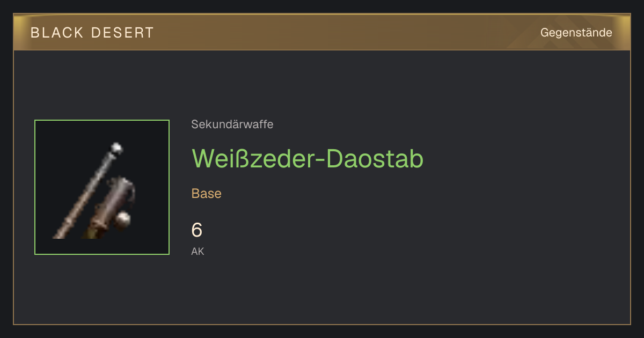Click the silver tip atop the staff
Screen dimensions: 644x338
click(x=116, y=148)
